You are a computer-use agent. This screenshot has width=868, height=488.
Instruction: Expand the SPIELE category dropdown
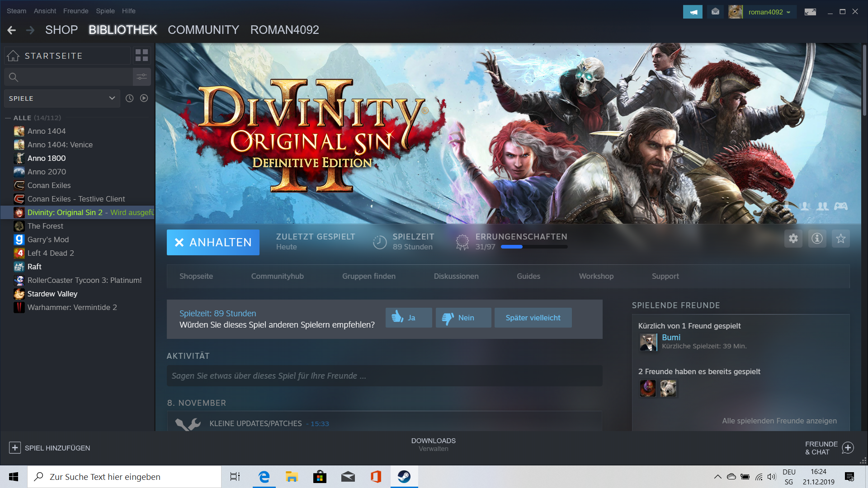click(x=112, y=98)
